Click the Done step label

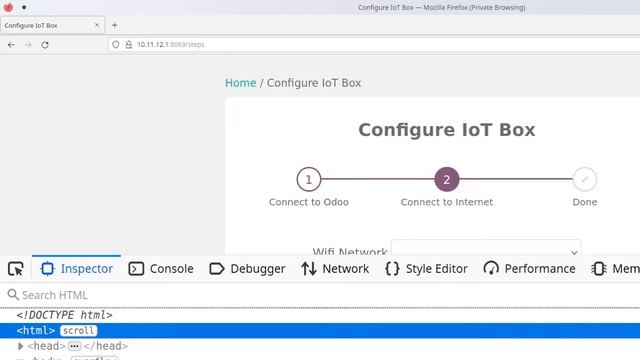click(584, 202)
